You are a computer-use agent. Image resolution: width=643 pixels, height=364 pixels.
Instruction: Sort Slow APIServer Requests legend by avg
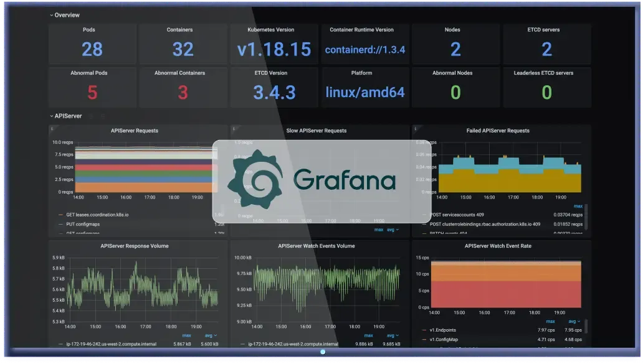(x=393, y=230)
